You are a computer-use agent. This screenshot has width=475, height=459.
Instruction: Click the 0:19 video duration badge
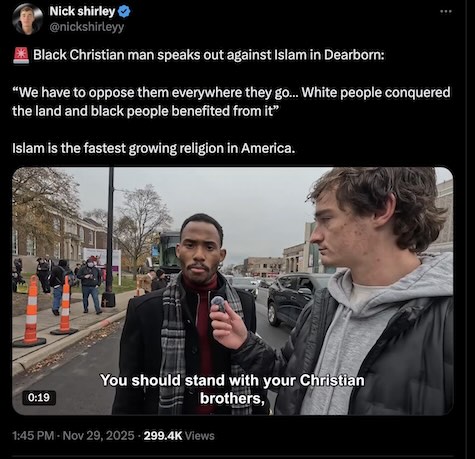[x=39, y=397]
